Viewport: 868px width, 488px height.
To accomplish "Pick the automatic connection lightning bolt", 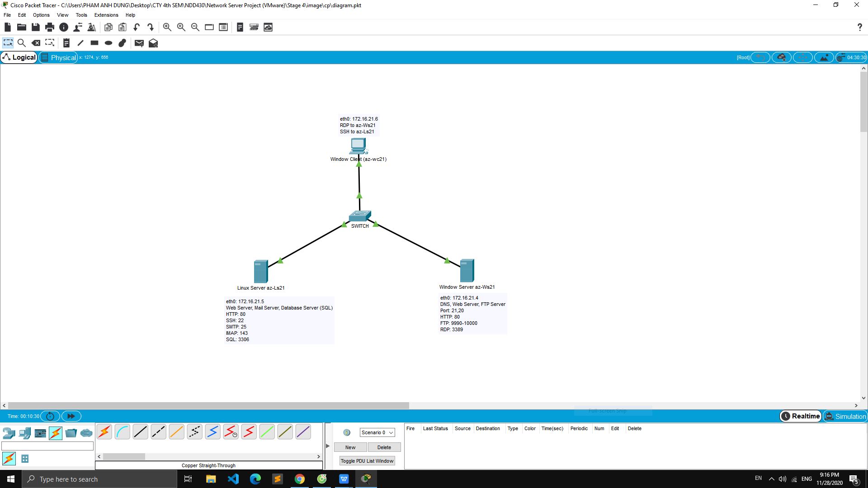I will point(104,432).
